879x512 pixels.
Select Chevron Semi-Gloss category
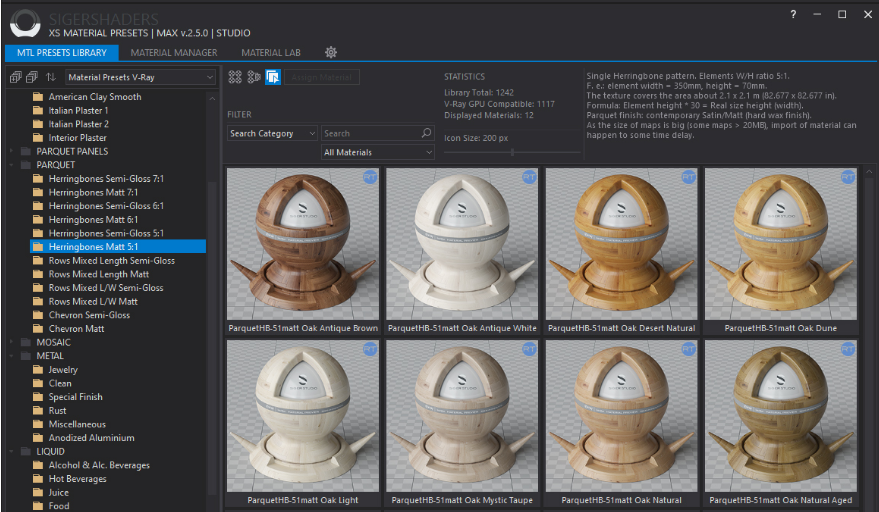(89, 315)
